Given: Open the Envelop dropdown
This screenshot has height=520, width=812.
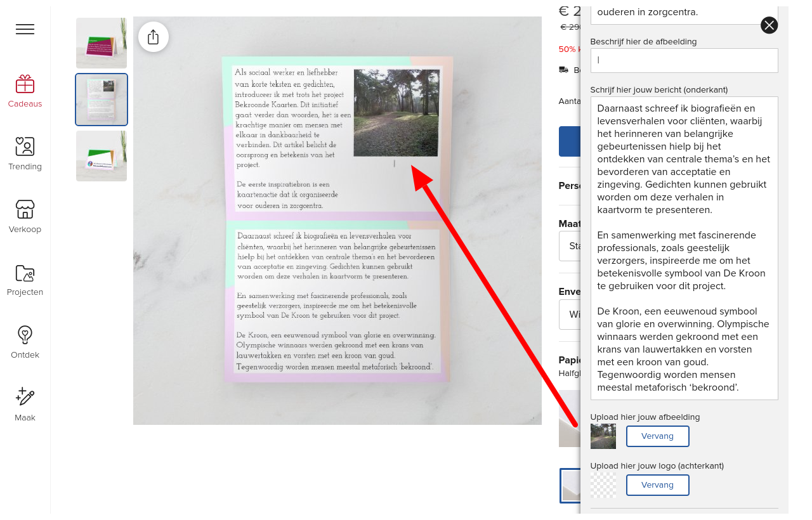Looking at the screenshot, I should tap(569, 315).
